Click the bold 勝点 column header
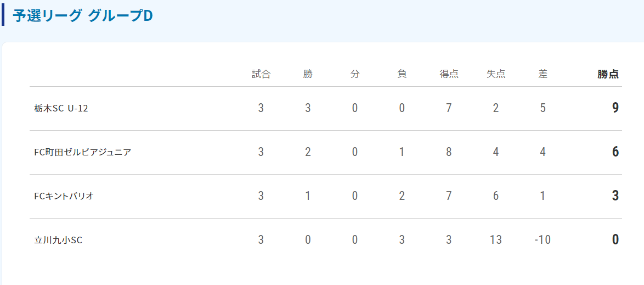 [608, 74]
